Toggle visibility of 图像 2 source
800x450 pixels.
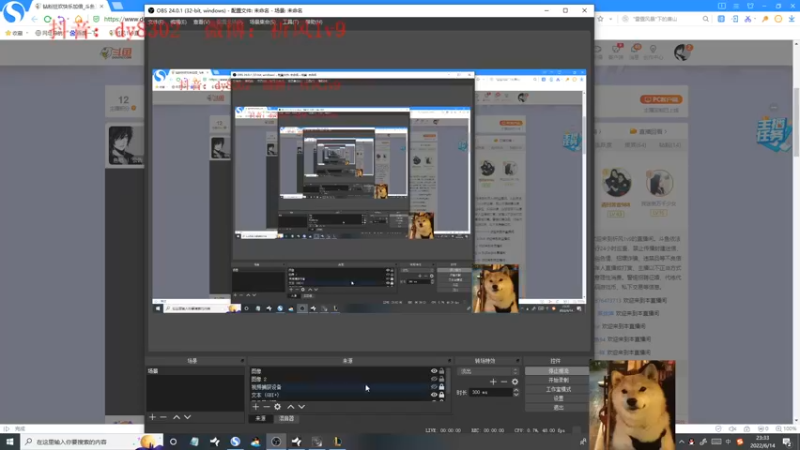pos(434,379)
